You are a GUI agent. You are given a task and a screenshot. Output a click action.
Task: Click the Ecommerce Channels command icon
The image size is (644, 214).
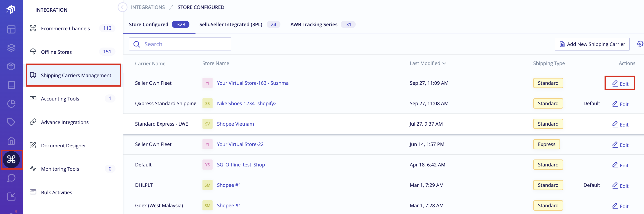(x=33, y=28)
